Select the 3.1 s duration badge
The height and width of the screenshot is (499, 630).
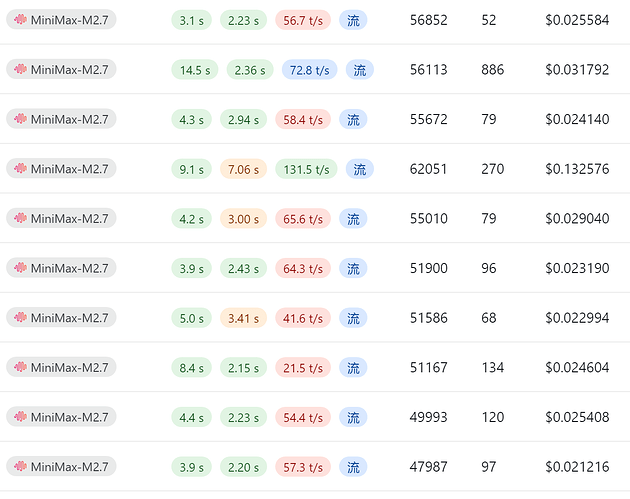click(x=191, y=20)
